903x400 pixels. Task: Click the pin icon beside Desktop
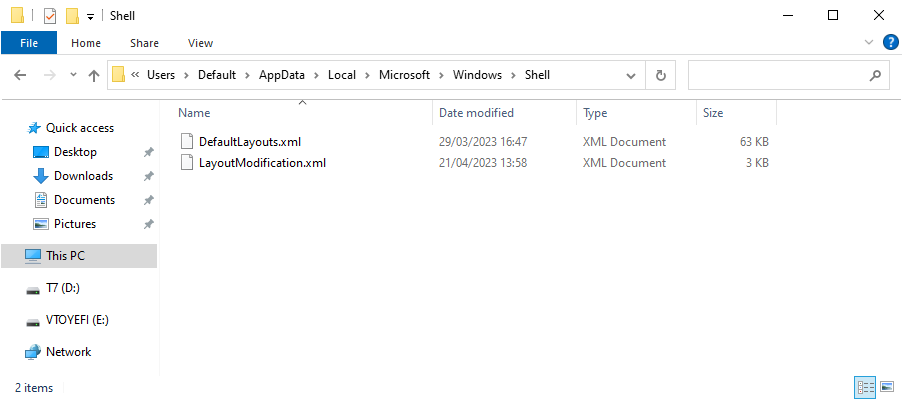pos(149,152)
